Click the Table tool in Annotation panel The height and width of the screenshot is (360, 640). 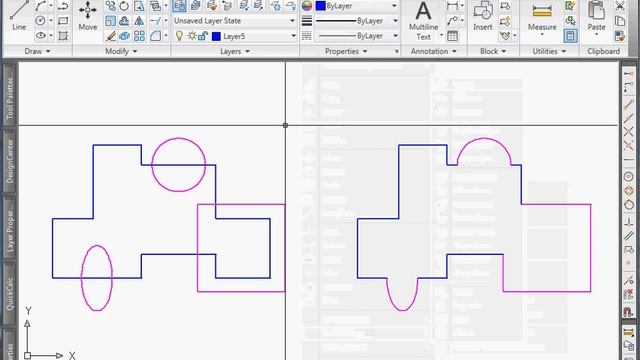452,36
